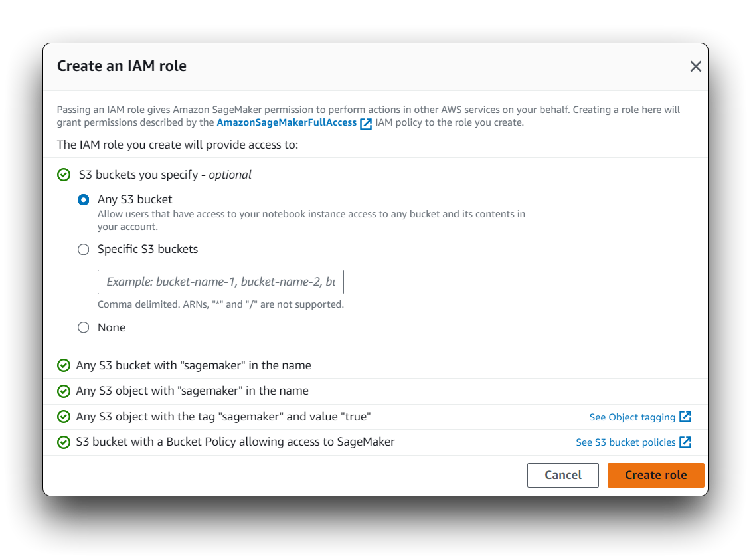Open the See Object tagging link
The height and width of the screenshot is (560, 751).
[632, 417]
